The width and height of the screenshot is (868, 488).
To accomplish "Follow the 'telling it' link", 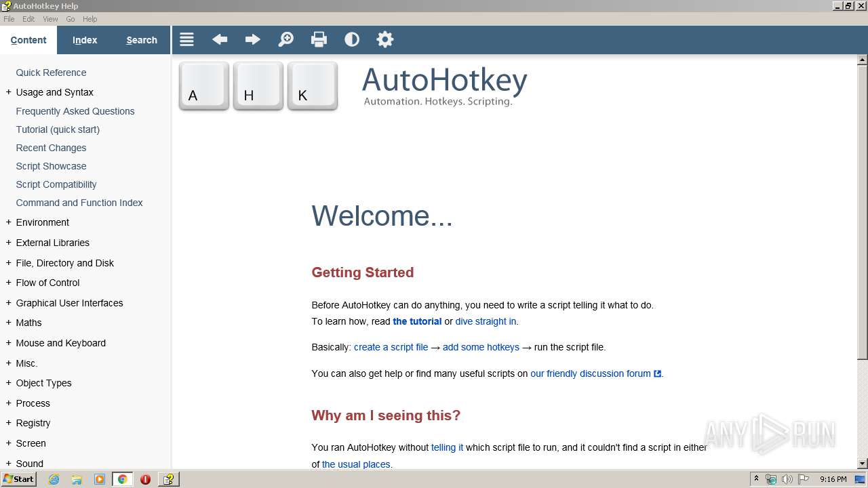I will tap(447, 447).
